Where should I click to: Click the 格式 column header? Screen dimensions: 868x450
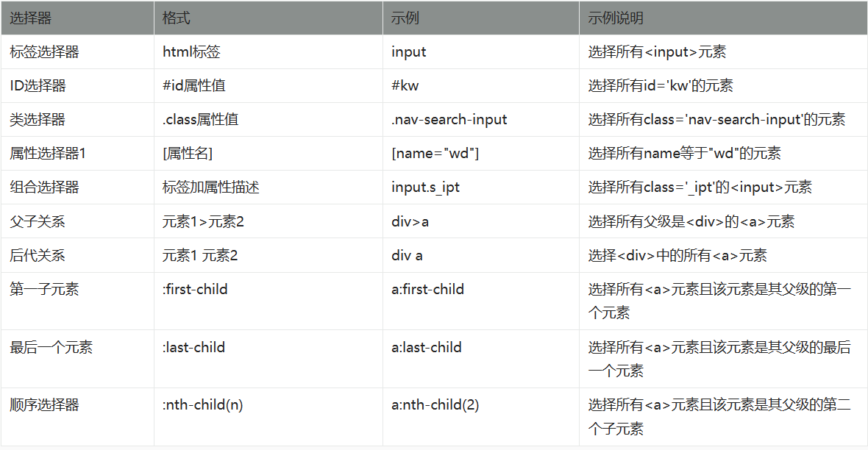177,18
